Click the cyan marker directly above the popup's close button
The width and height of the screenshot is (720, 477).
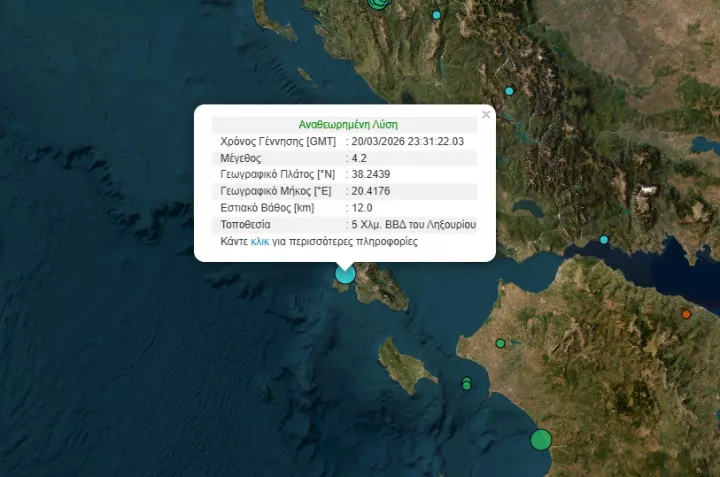[x=509, y=91]
